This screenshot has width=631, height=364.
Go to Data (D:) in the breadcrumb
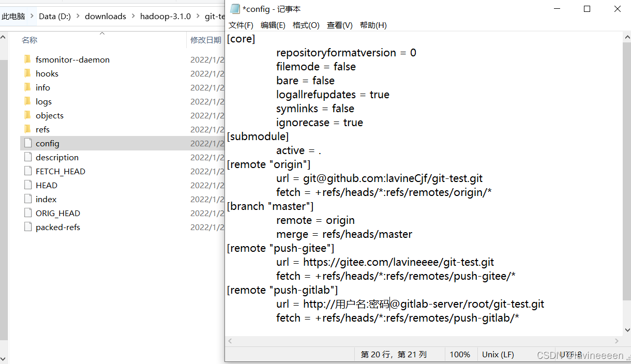(55, 16)
